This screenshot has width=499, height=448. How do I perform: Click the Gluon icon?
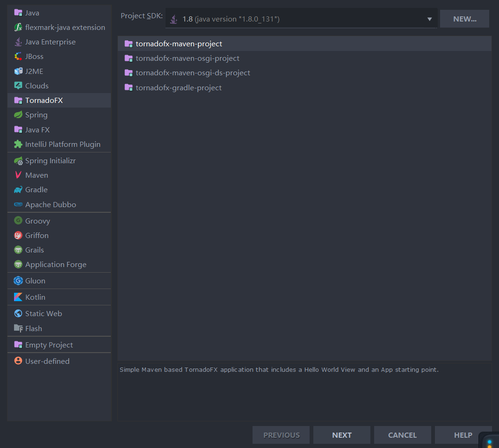point(18,281)
